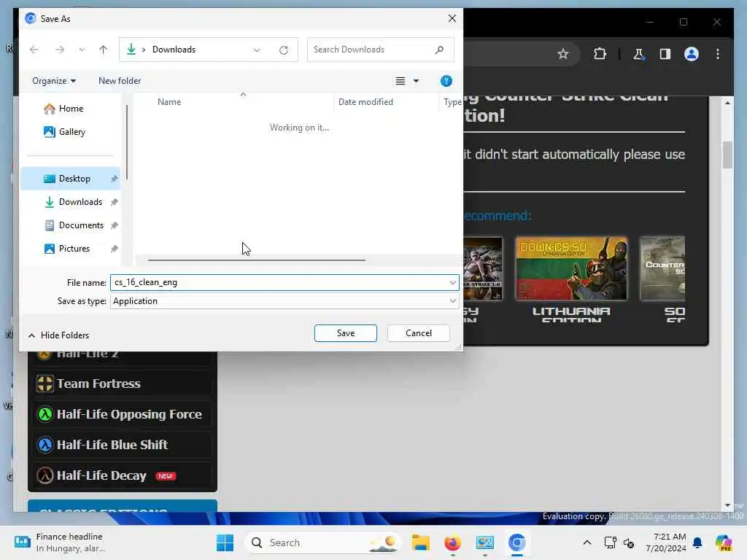This screenshot has height=560, width=747.
Task: Open the Save as type combo box
Action: point(285,301)
